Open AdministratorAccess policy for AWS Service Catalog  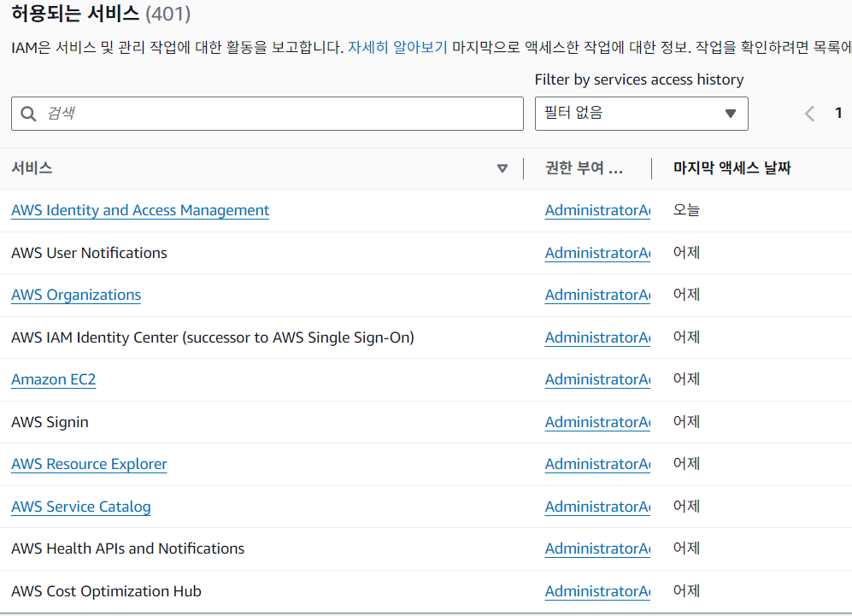(597, 507)
